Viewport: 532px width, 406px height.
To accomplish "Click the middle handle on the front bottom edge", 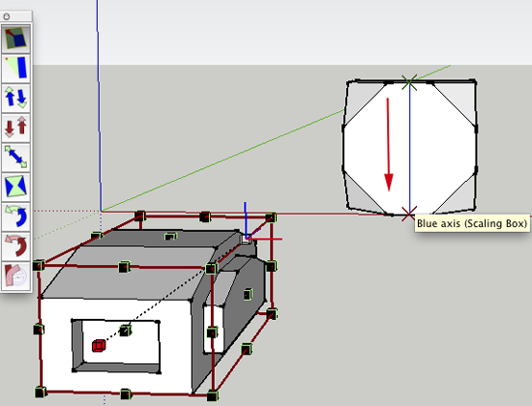I will tap(125, 394).
